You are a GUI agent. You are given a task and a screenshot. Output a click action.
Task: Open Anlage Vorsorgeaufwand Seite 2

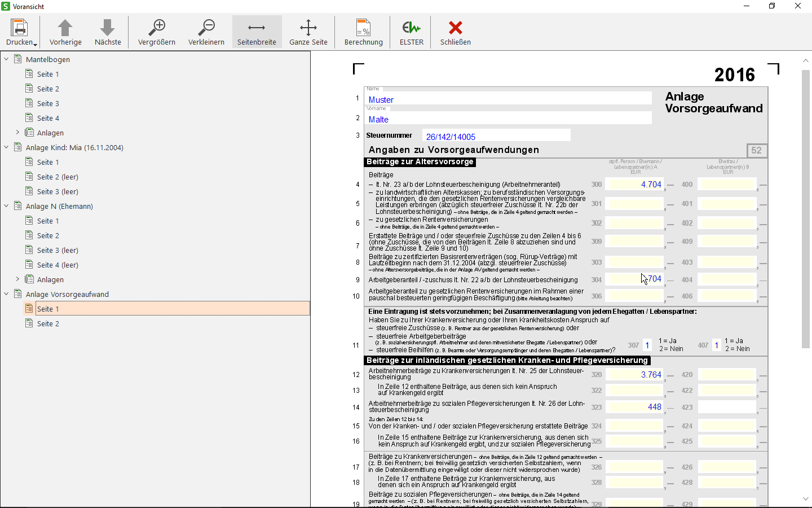pos(48,323)
